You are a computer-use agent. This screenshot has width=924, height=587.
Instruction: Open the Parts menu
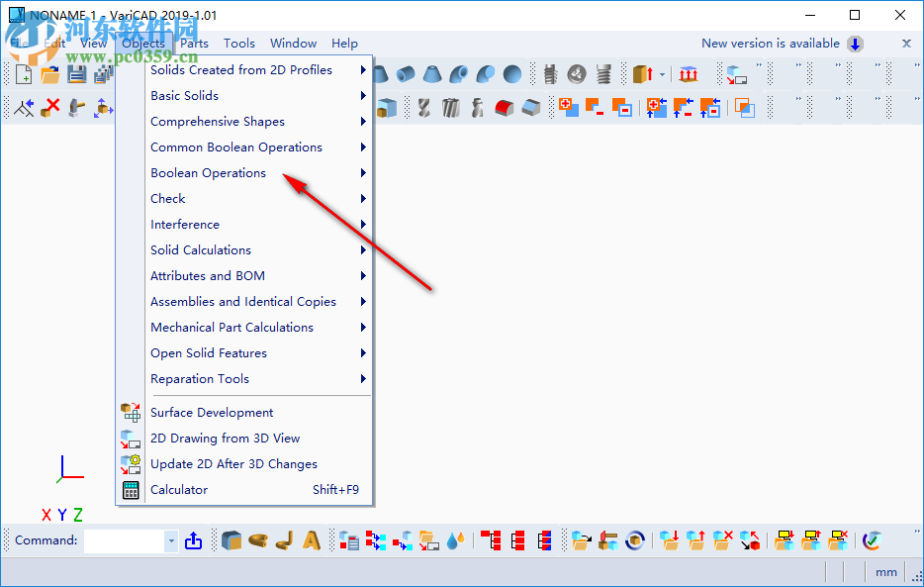(x=194, y=43)
